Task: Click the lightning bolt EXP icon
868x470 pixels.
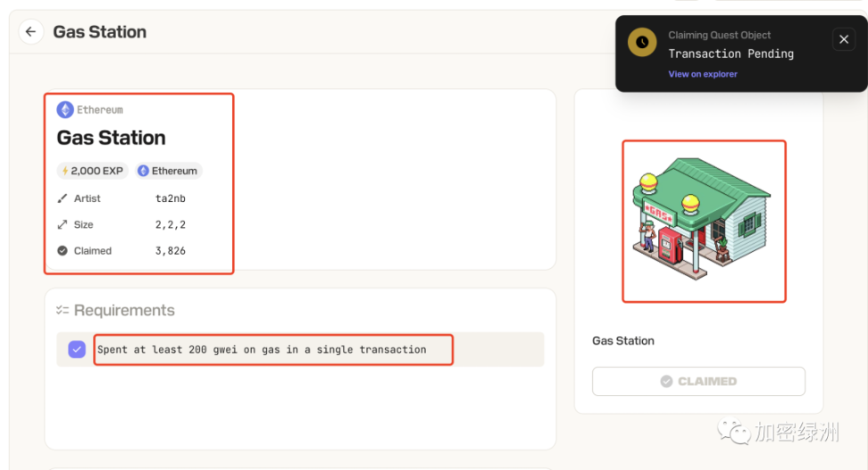Action: pyautogui.click(x=65, y=171)
